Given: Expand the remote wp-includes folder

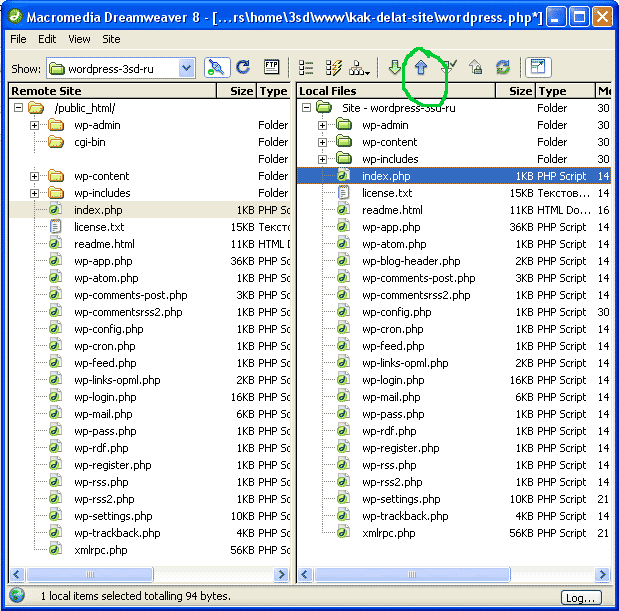Looking at the screenshot, I should pyautogui.click(x=34, y=193).
